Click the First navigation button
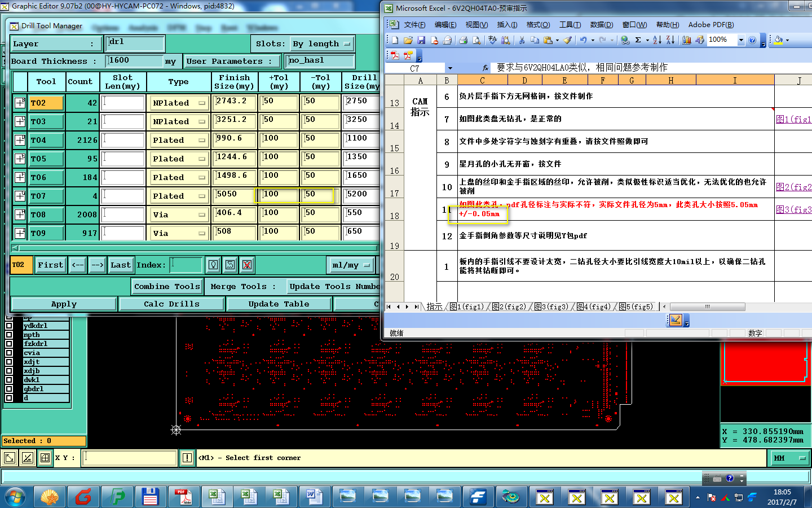This screenshot has width=812, height=508. point(50,265)
